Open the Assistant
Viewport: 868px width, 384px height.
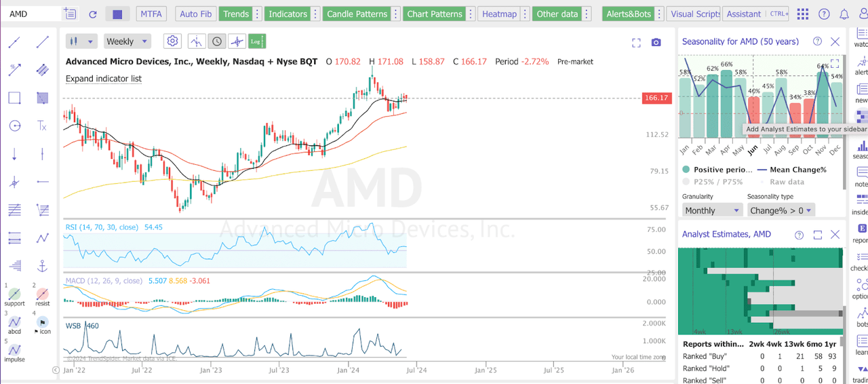[x=743, y=14]
